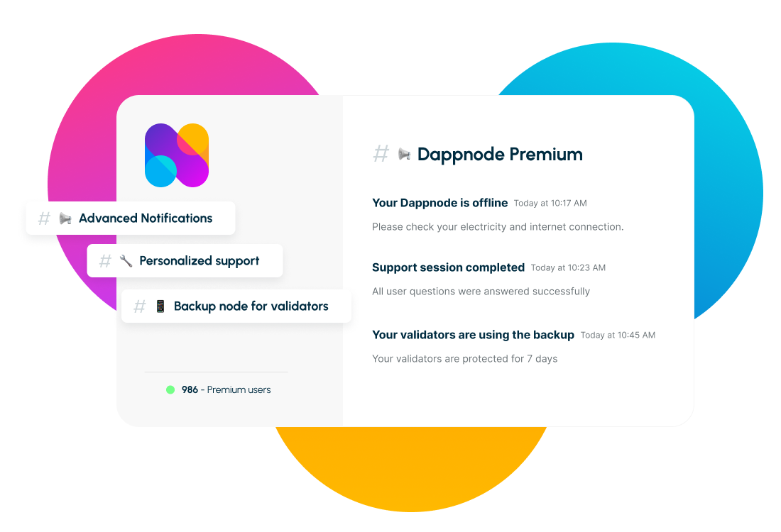Click the megaphone icon next to Dappnode Premium

coord(404,154)
